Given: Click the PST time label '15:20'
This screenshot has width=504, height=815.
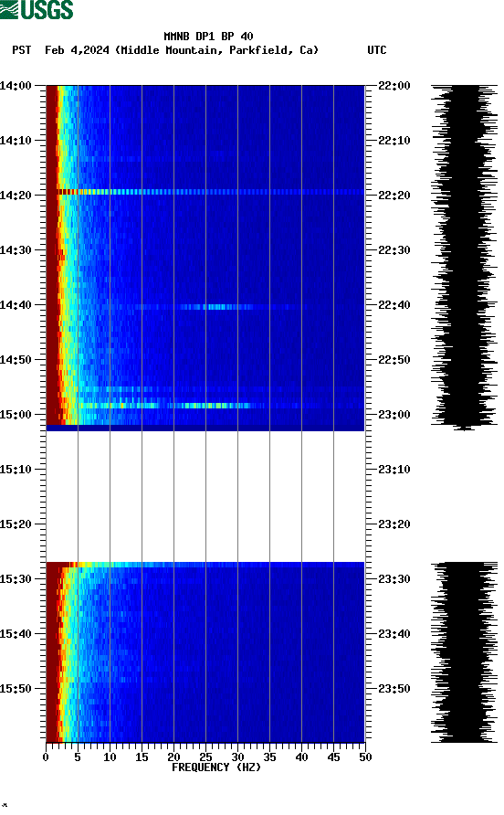Looking at the screenshot, I should (16, 524).
